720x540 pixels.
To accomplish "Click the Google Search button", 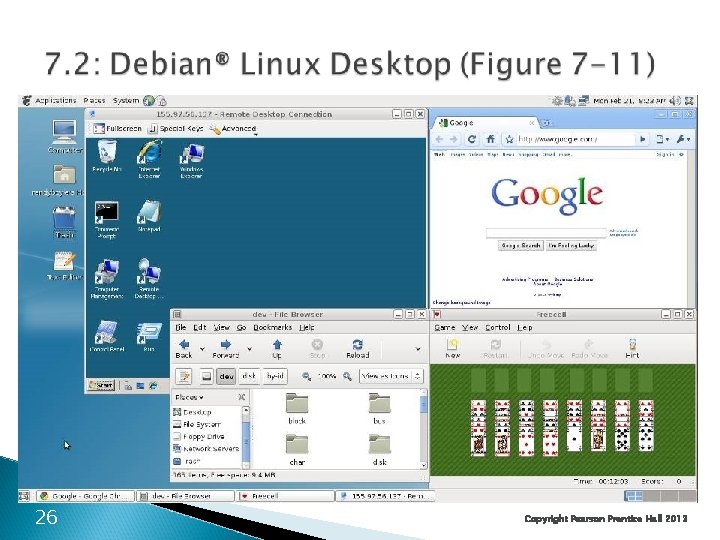I will tap(521, 246).
